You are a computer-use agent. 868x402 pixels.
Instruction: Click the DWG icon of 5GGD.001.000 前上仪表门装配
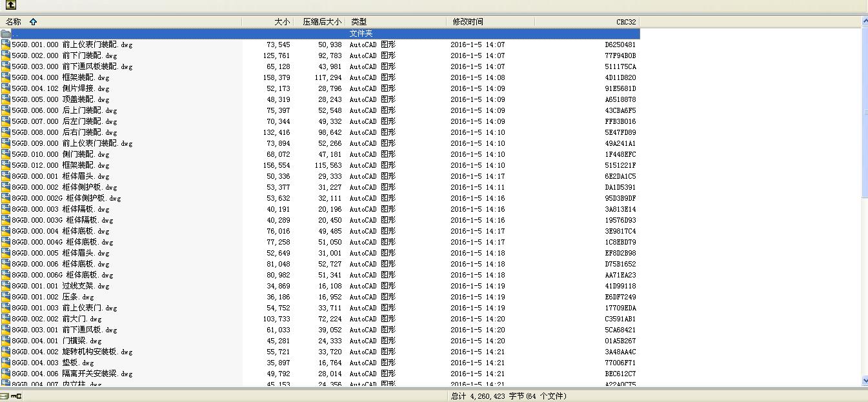[6, 45]
